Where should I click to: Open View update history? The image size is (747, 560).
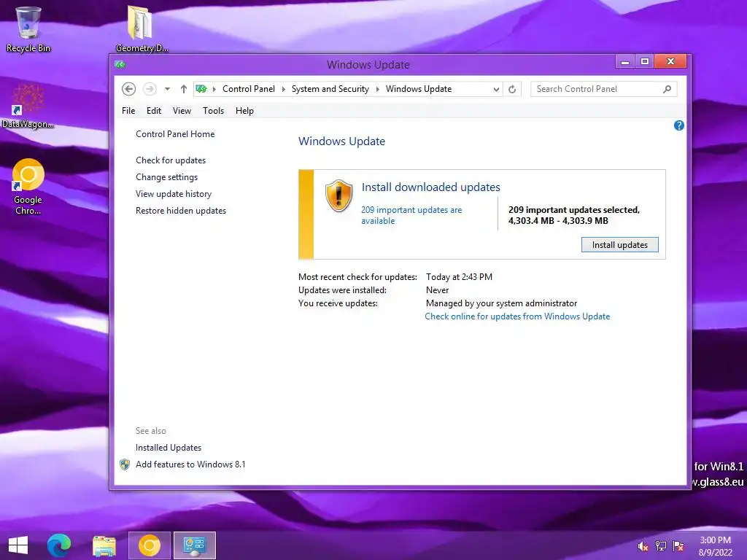pos(174,194)
